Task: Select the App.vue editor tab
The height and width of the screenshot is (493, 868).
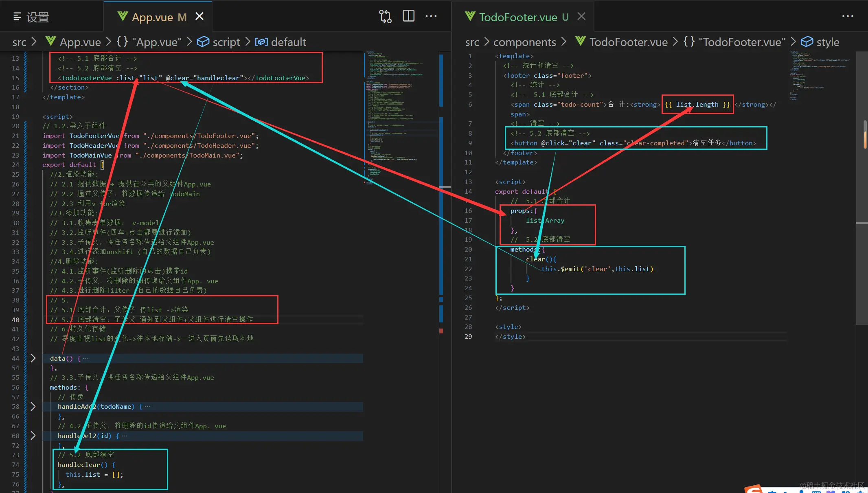Action: click(158, 17)
